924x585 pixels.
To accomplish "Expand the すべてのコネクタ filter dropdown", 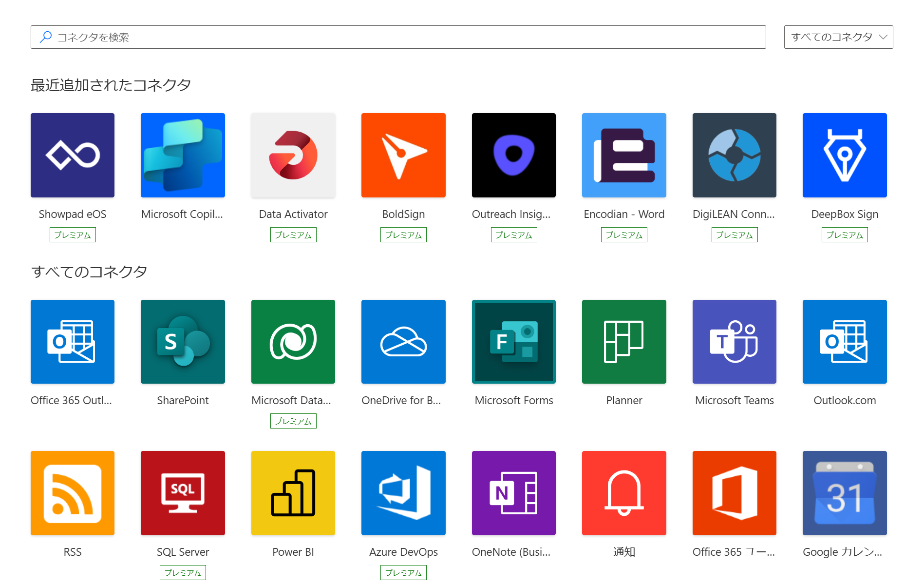I will point(838,37).
